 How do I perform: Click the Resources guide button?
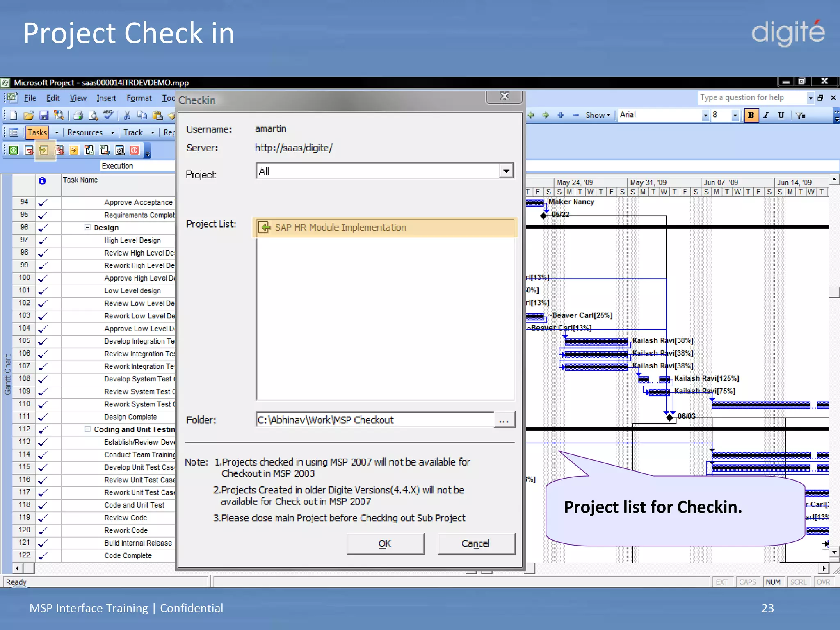click(x=85, y=132)
